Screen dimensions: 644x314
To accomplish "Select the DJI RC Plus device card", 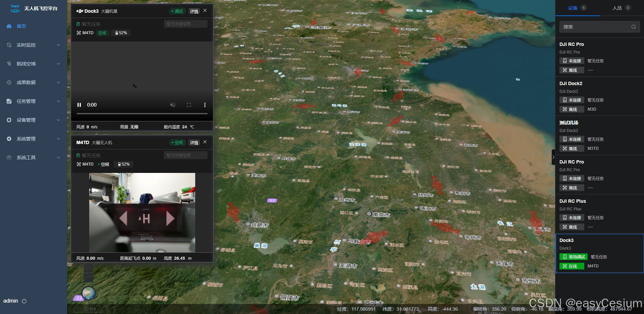I will pyautogui.click(x=599, y=214).
